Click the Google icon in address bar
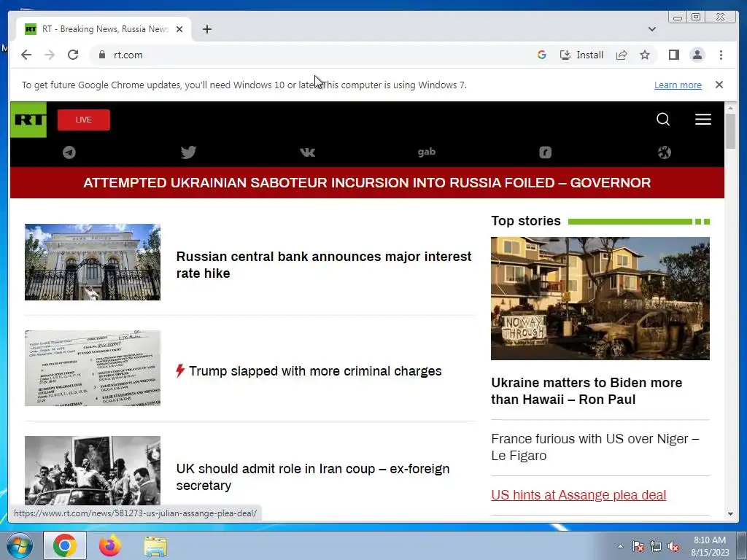The width and height of the screenshot is (747, 560). tap(542, 55)
